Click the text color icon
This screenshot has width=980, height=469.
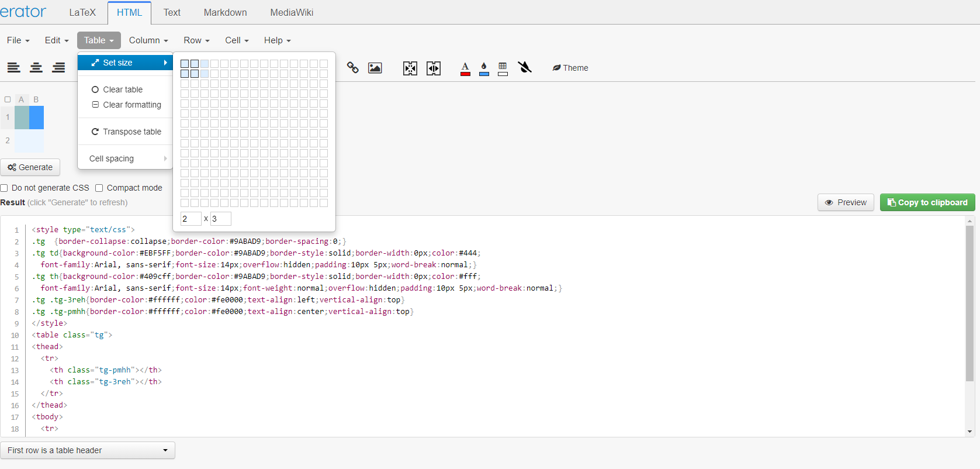pos(465,68)
